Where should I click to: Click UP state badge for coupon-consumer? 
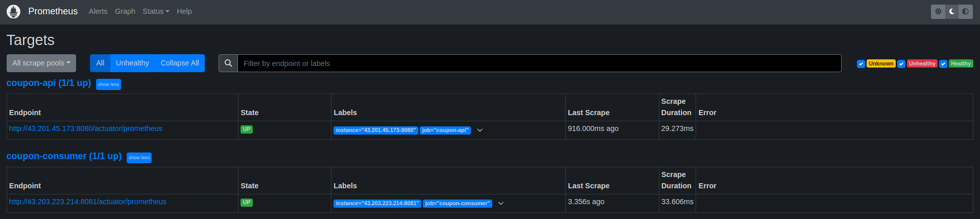(x=247, y=203)
